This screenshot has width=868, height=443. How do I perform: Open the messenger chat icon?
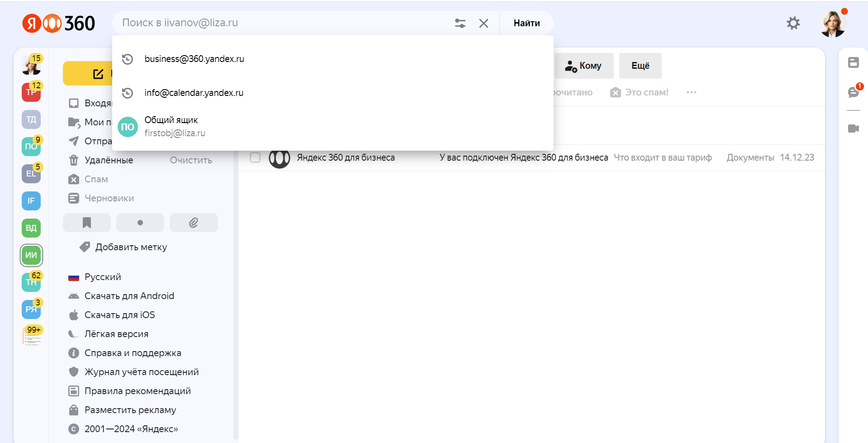coord(853,92)
